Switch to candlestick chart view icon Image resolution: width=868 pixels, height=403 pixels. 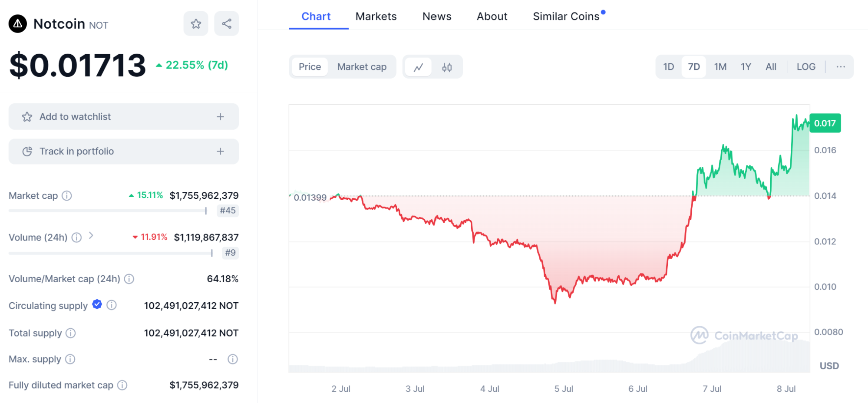click(x=447, y=67)
